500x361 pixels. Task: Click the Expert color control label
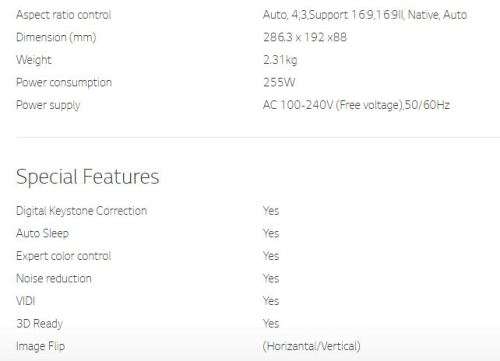63,256
